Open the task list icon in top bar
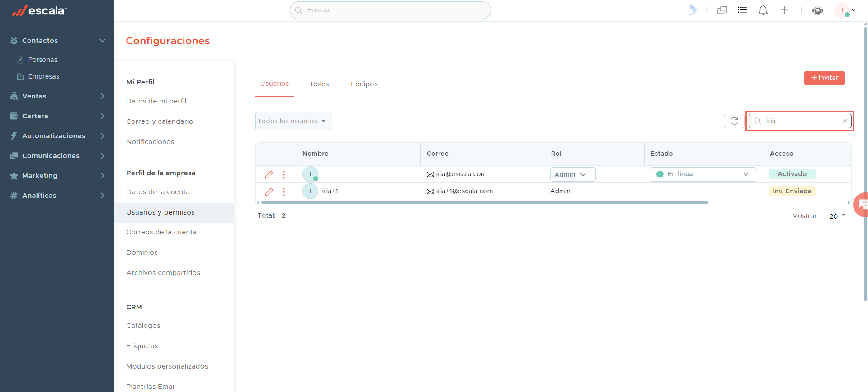The image size is (868, 392). click(742, 9)
